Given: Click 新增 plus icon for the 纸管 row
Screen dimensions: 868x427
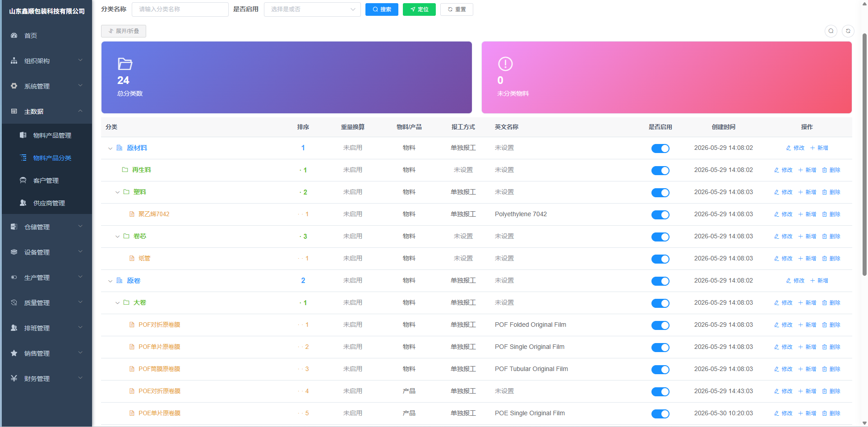Looking at the screenshot, I should point(801,259).
